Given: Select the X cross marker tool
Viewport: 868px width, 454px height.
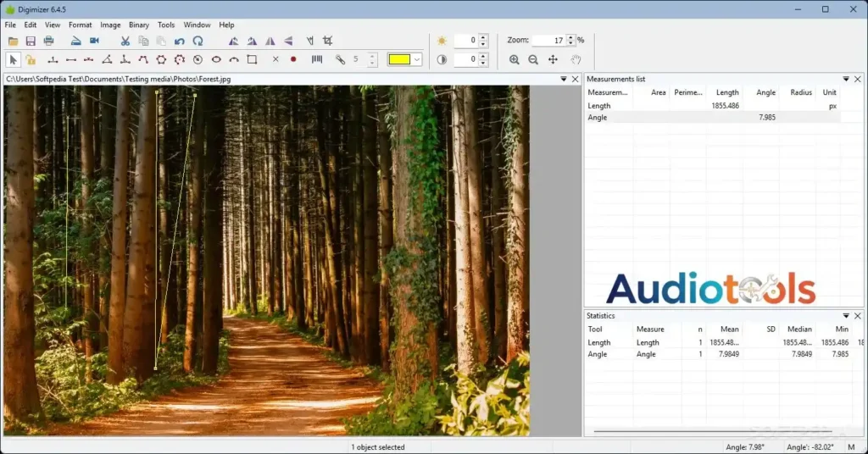Looking at the screenshot, I should (x=275, y=59).
